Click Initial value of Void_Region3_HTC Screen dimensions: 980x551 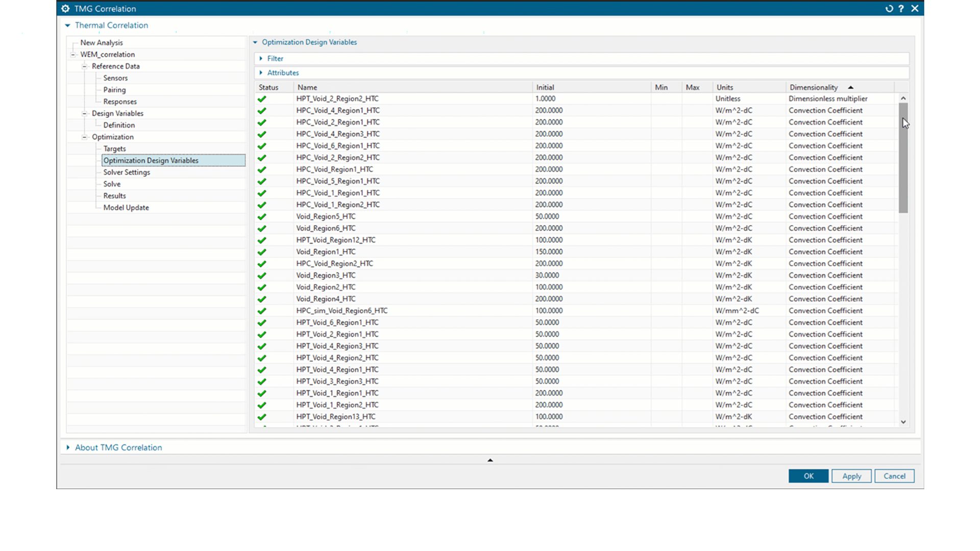coord(547,275)
